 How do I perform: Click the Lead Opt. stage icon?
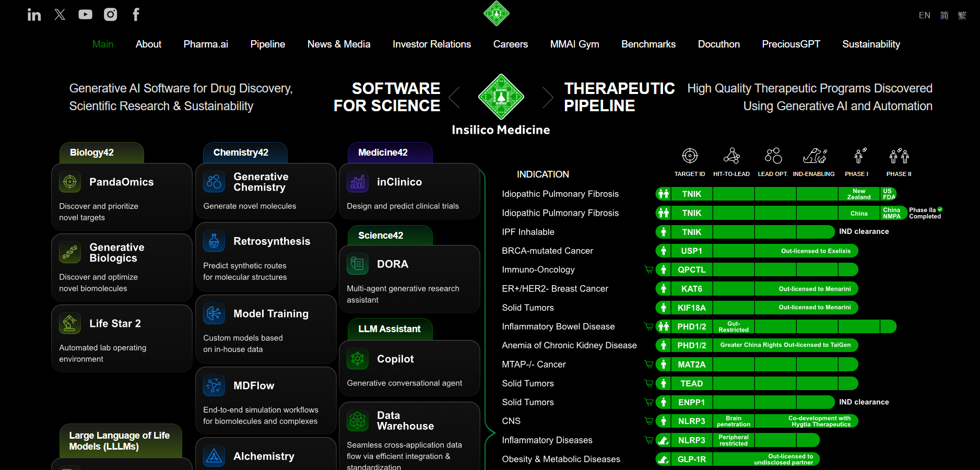click(x=773, y=156)
